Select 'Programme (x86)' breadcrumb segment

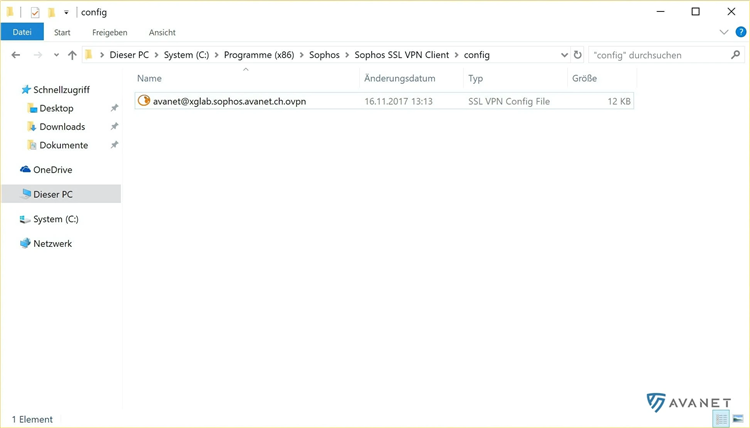(259, 55)
